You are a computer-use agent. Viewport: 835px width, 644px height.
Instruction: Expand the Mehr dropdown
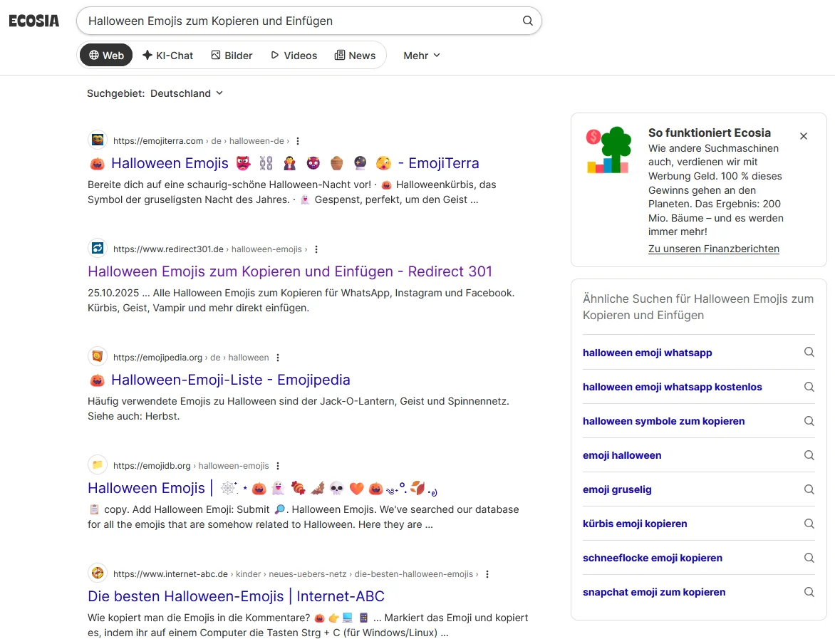(422, 56)
